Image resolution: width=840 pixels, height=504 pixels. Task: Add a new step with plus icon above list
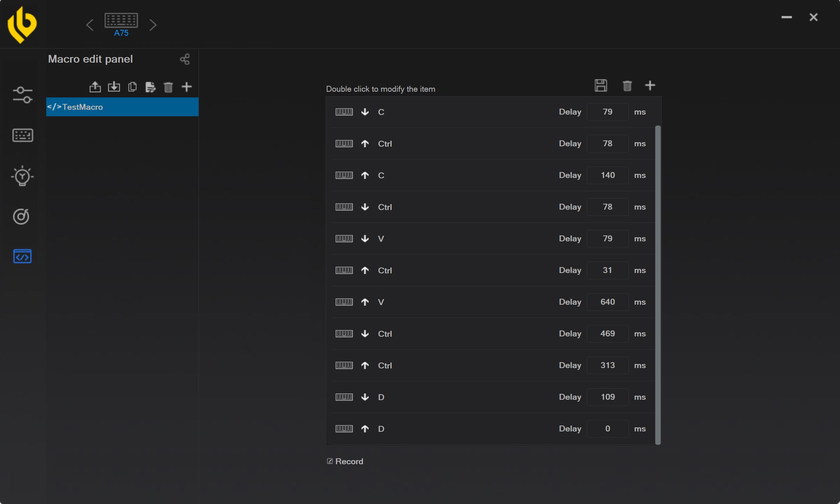point(650,85)
